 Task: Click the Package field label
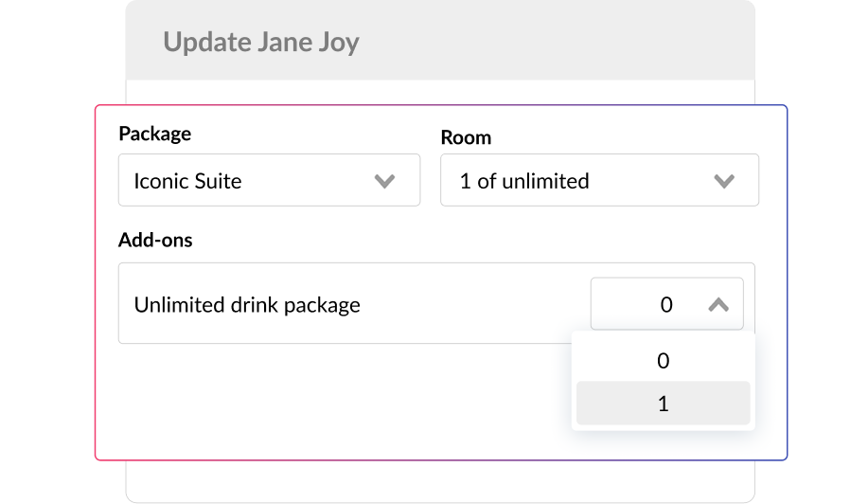coord(155,134)
